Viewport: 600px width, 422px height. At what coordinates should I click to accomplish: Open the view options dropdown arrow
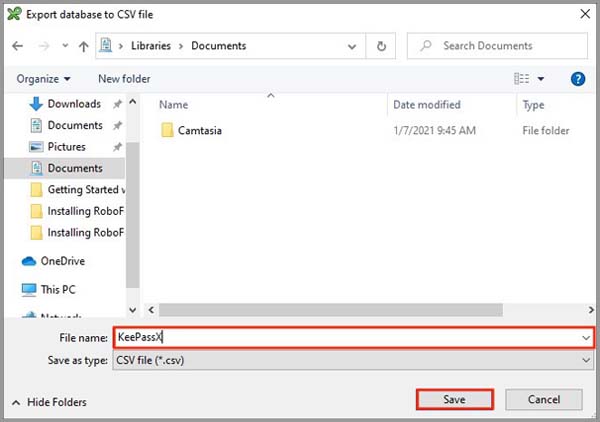tap(541, 79)
